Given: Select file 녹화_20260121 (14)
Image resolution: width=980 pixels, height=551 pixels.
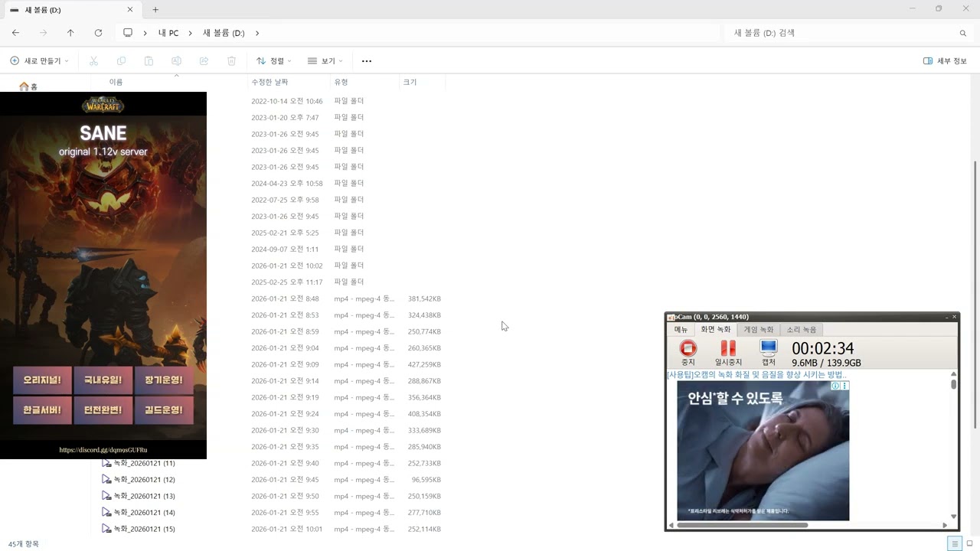Looking at the screenshot, I should [x=144, y=513].
